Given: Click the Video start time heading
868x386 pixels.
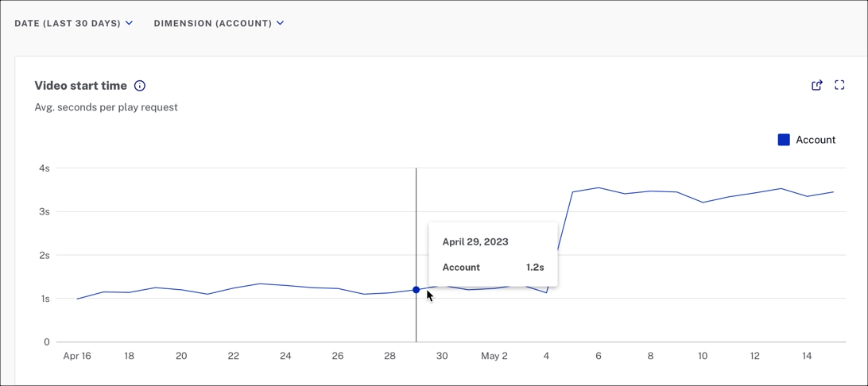Looking at the screenshot, I should tap(80, 86).
